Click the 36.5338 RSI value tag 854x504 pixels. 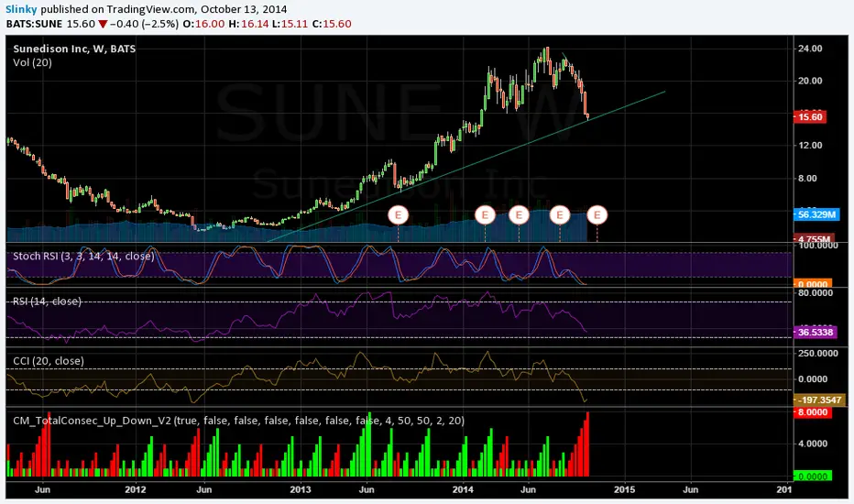(816, 332)
